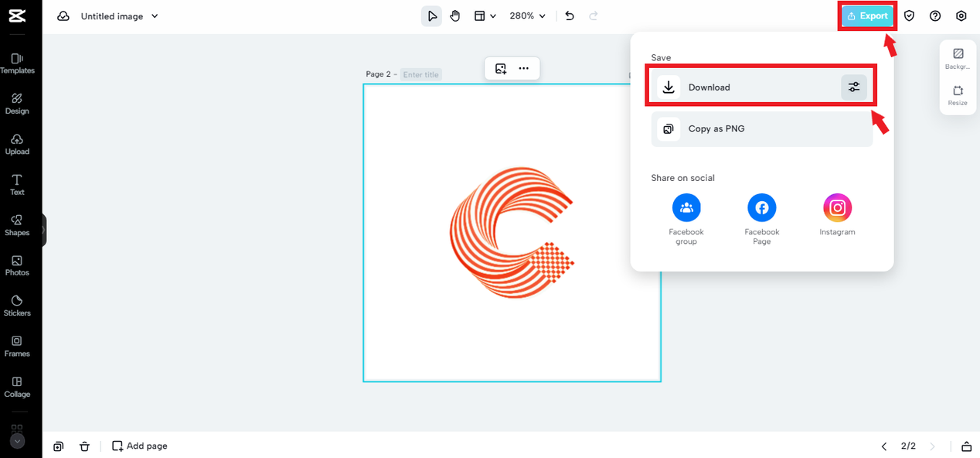Share to Instagram
The height and width of the screenshot is (458, 980).
(x=837, y=215)
